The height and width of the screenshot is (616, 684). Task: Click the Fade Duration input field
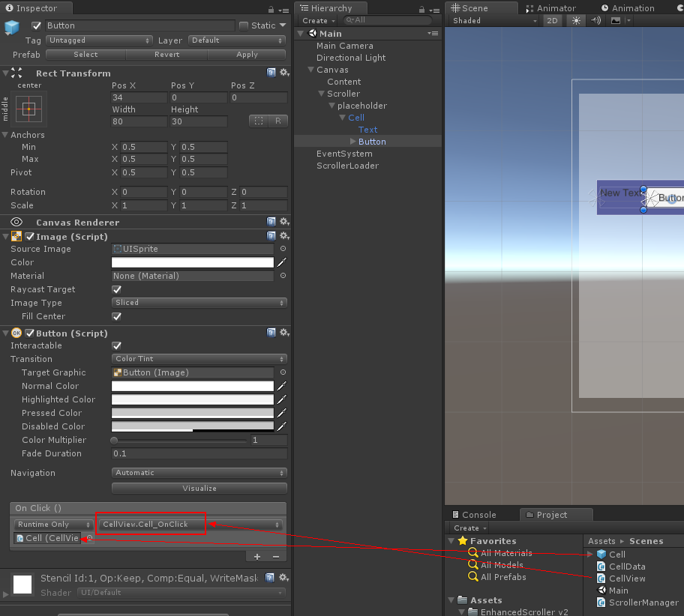click(199, 453)
